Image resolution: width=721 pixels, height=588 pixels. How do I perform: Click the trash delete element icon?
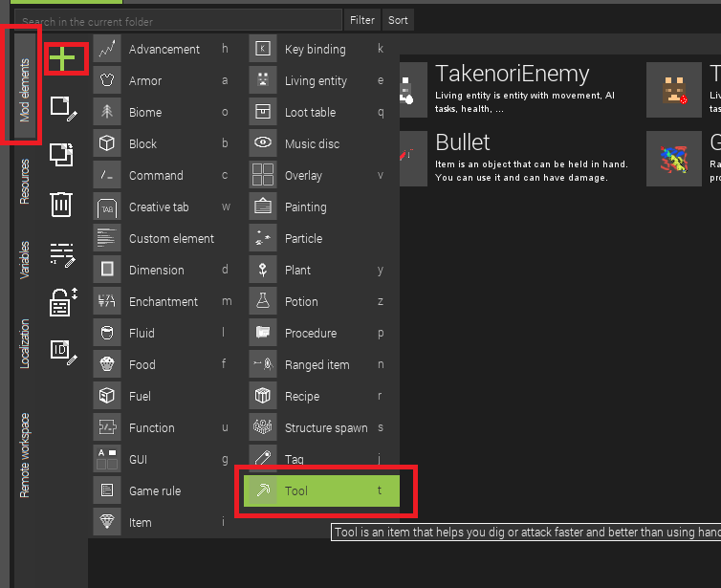pyautogui.click(x=61, y=204)
